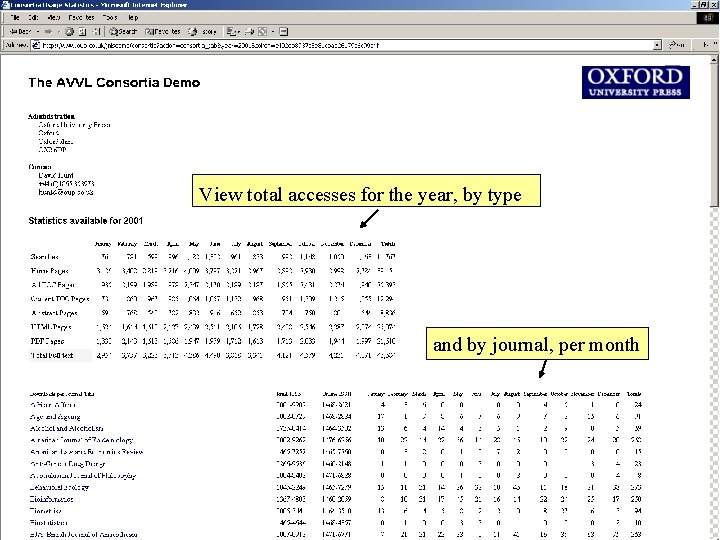Click the Internet Explorer page icon in title bar

click(x=5, y=5)
